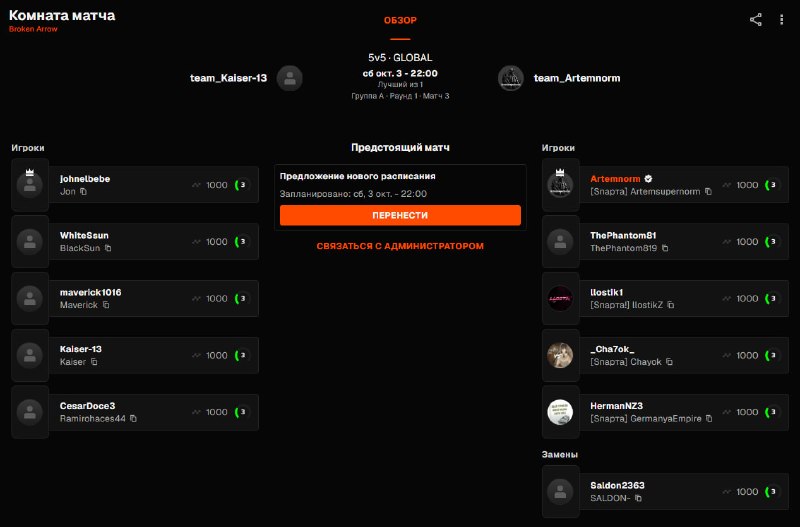This screenshot has height=527, width=800.
Task: Copy GermanyaEmpire game name
Action: [709, 419]
